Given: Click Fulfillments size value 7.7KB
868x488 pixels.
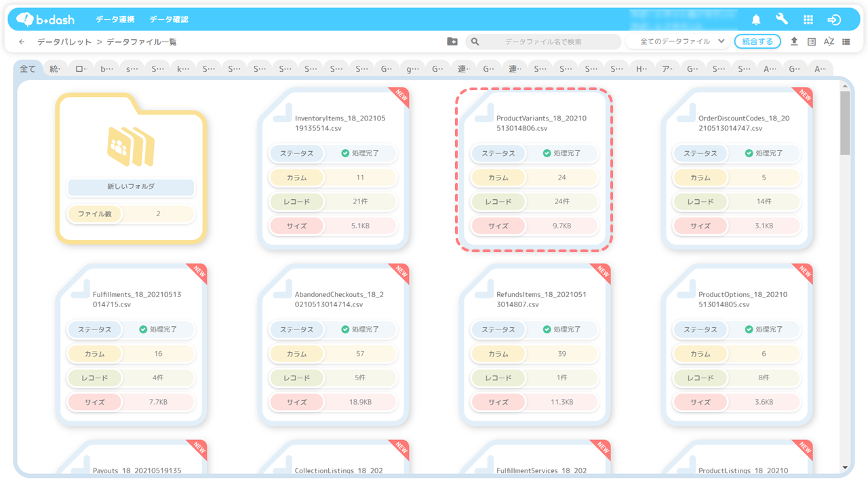Looking at the screenshot, I should (158, 403).
